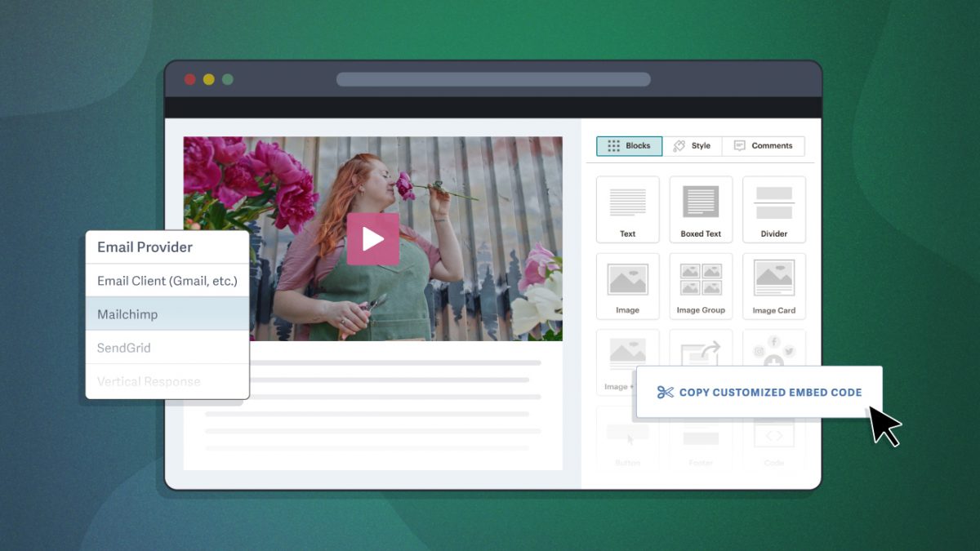Viewport: 980px width, 551px height.
Task: Select the Text block
Action: [x=627, y=209]
